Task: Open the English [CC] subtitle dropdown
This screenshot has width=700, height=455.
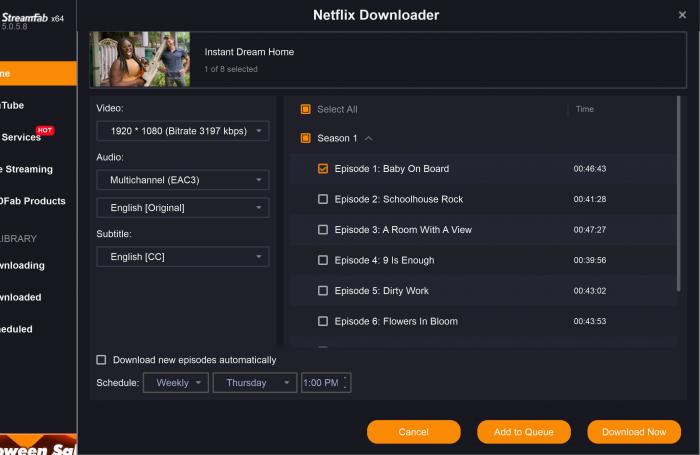Action: tap(183, 257)
